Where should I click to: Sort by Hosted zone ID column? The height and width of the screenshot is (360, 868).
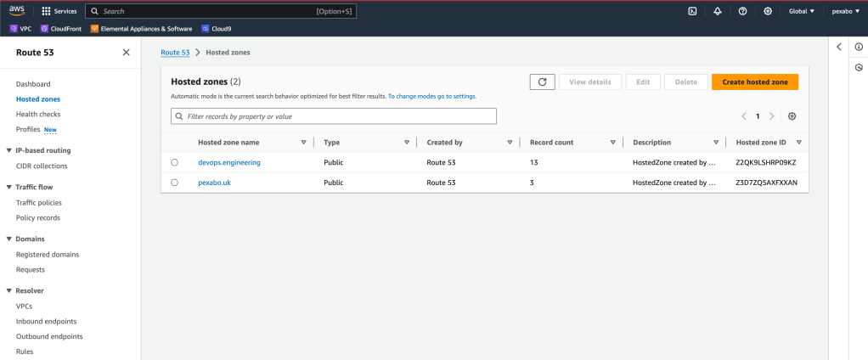[799, 142]
